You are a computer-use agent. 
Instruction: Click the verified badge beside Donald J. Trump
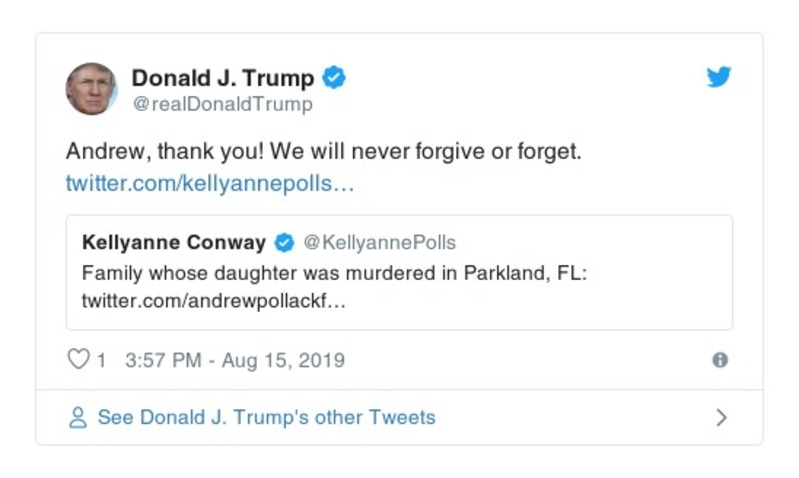click(334, 78)
